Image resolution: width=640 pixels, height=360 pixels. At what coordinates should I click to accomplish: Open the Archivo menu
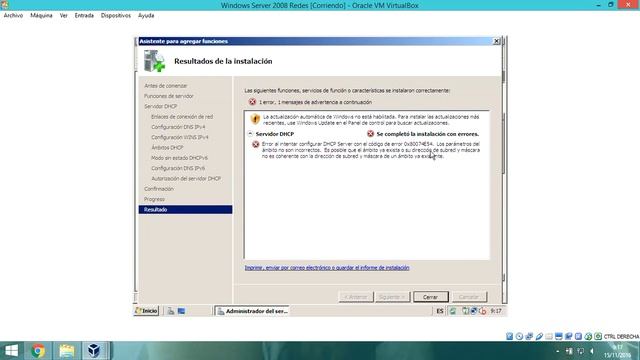(13, 16)
